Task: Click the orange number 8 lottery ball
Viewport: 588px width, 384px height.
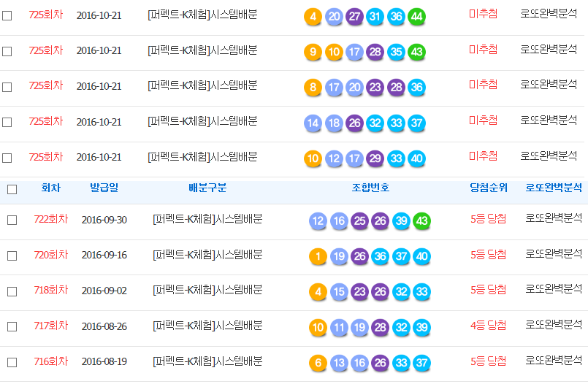Action: click(313, 88)
